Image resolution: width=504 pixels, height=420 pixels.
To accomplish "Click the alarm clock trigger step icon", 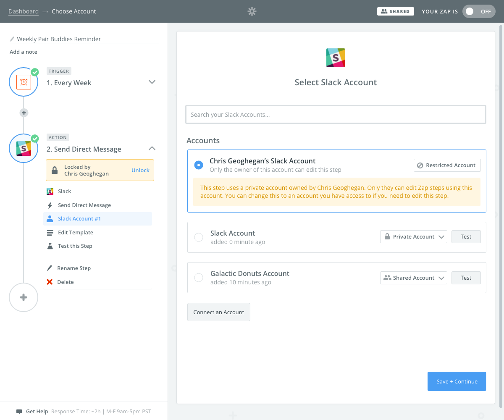I will pyautogui.click(x=24, y=82).
